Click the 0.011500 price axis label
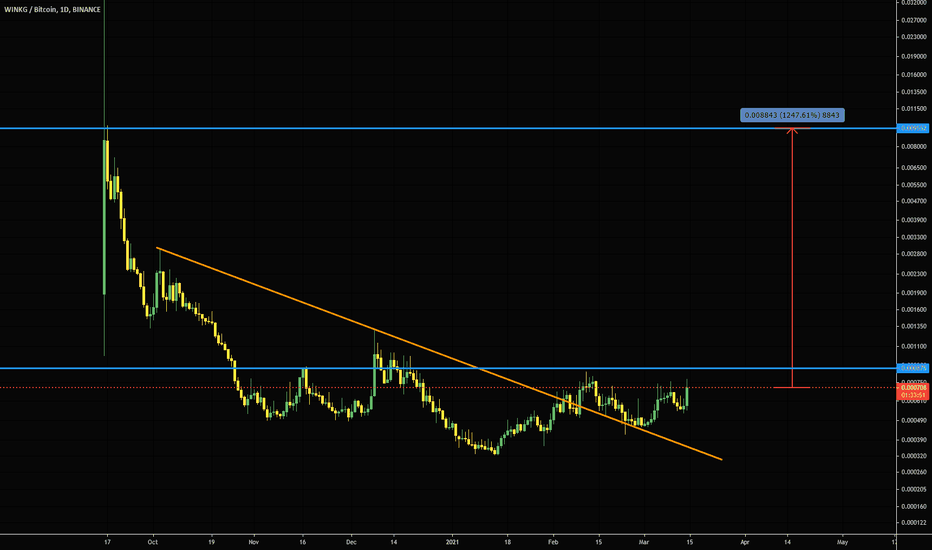 coord(914,109)
